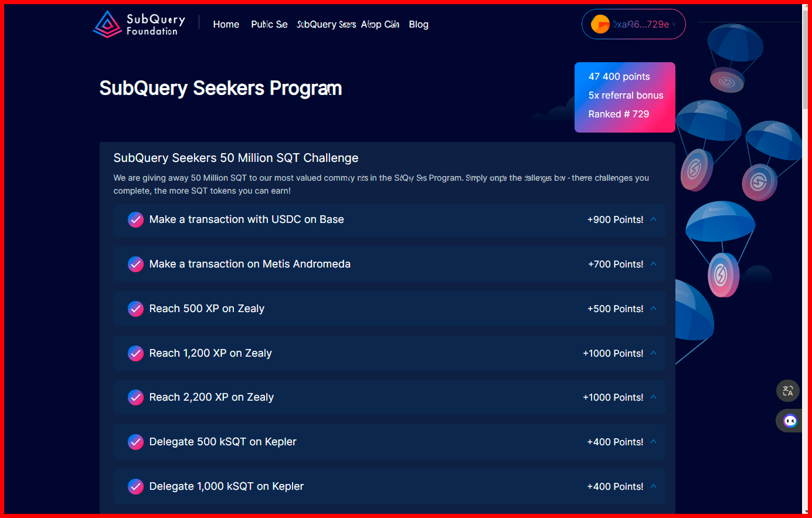Open the floating AI assistant face icon
The height and width of the screenshot is (518, 812).
pyautogui.click(x=790, y=421)
